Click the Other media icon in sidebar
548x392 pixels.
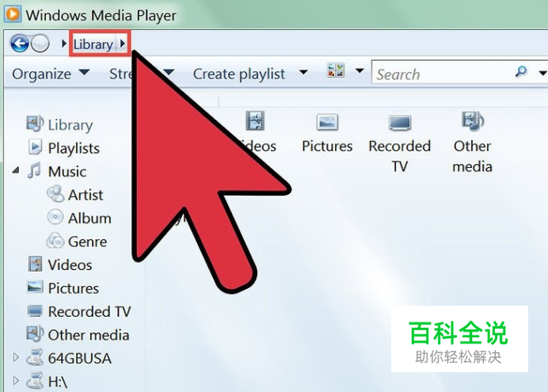click(x=35, y=333)
